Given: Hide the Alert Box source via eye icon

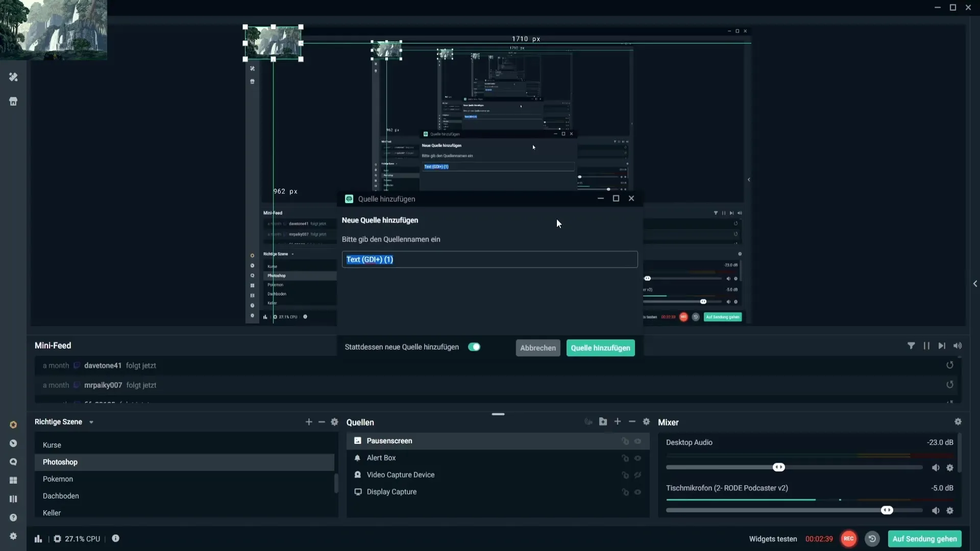Looking at the screenshot, I should [638, 458].
